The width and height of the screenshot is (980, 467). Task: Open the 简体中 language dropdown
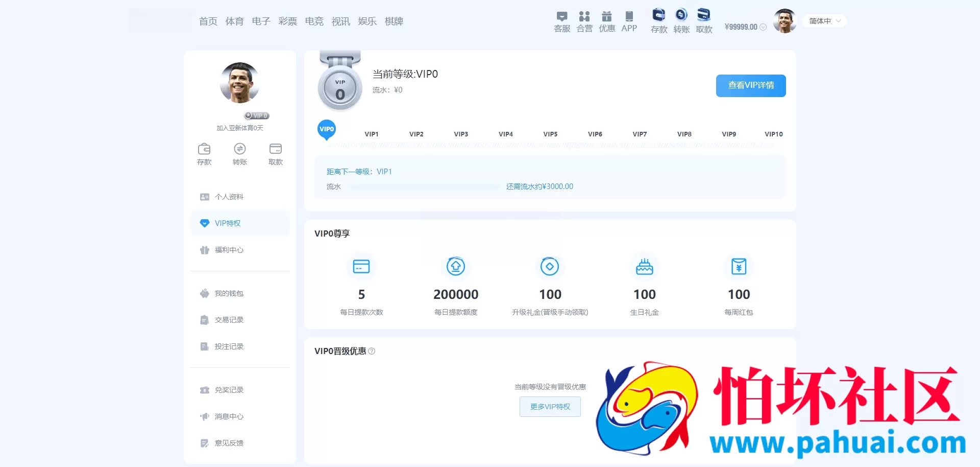tap(825, 21)
